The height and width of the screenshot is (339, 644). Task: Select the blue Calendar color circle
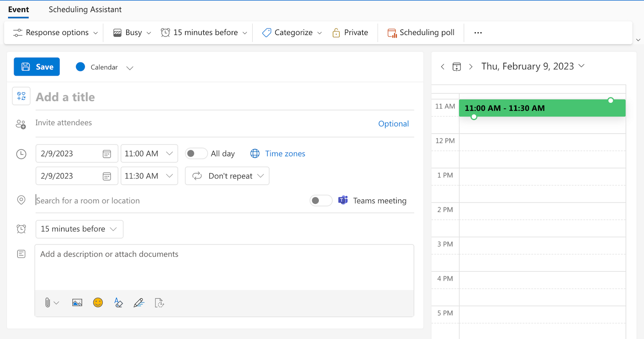[80, 67]
